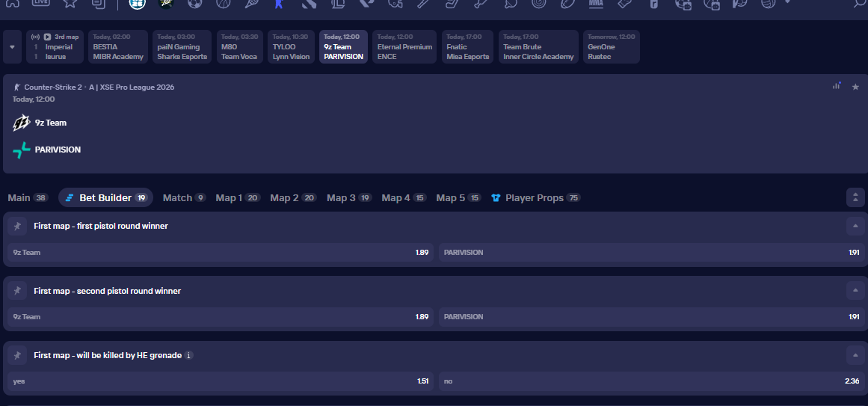Viewport: 868px width, 406px height.
Task: Switch to the Map 3 tab
Action: (x=349, y=197)
